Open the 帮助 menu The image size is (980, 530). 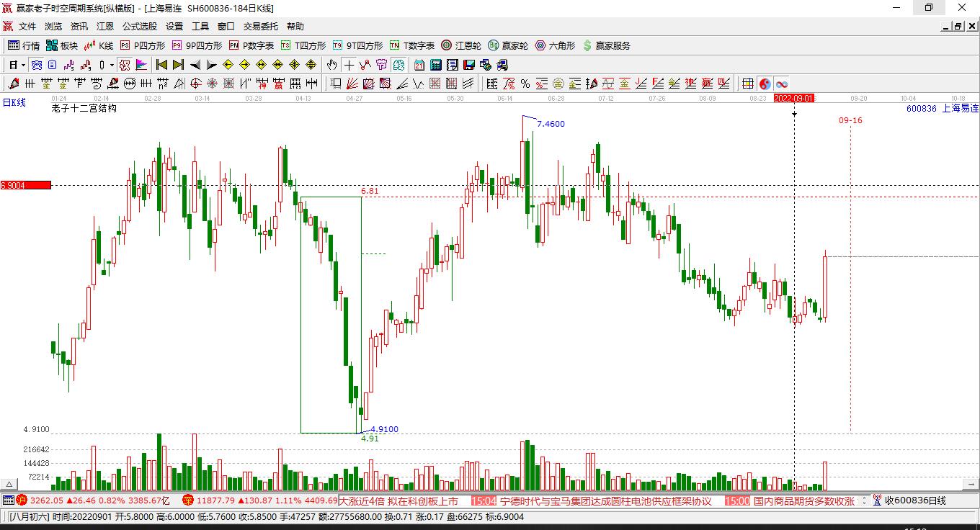295,26
